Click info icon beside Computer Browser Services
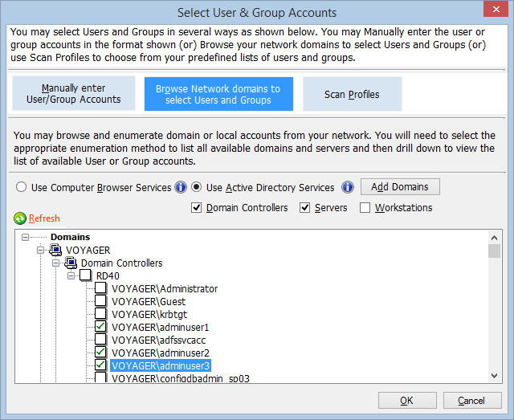The image size is (514, 420). 181,188
